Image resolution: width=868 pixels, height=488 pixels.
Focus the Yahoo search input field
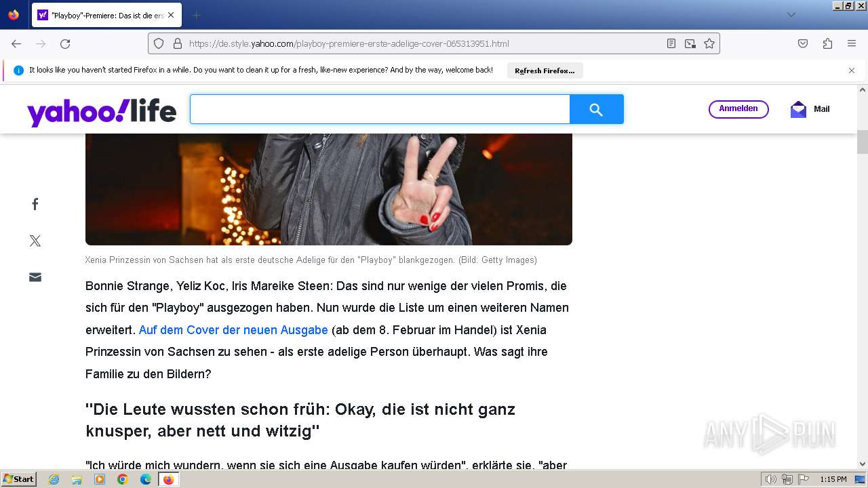pyautogui.click(x=380, y=109)
